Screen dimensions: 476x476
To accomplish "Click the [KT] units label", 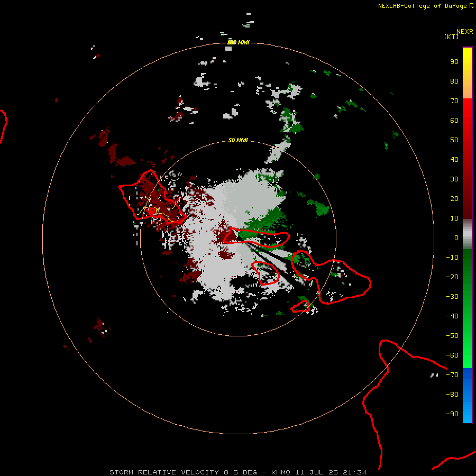I will (452, 36).
